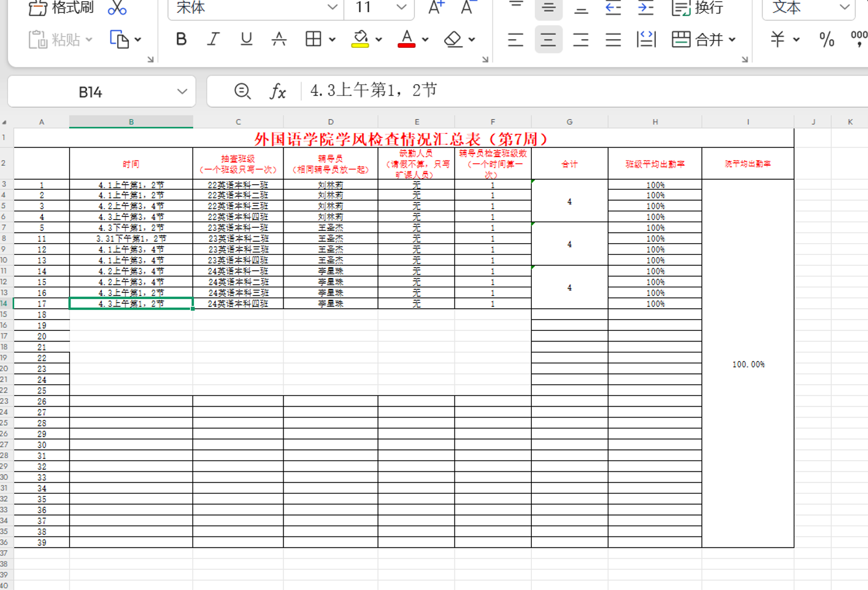The width and height of the screenshot is (868, 590).
Task: Open the font name 宋体 dropdown
Action: tap(332, 7)
